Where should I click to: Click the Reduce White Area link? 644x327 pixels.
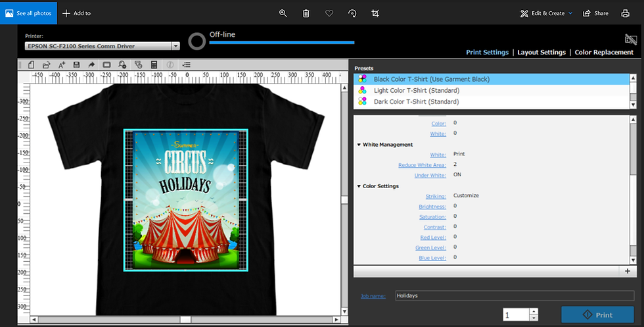click(422, 165)
